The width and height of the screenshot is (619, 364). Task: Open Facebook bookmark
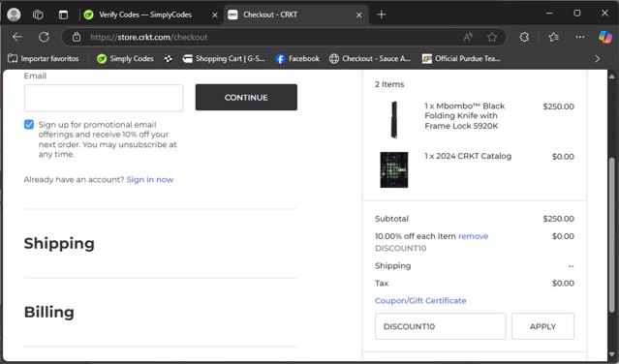click(297, 59)
